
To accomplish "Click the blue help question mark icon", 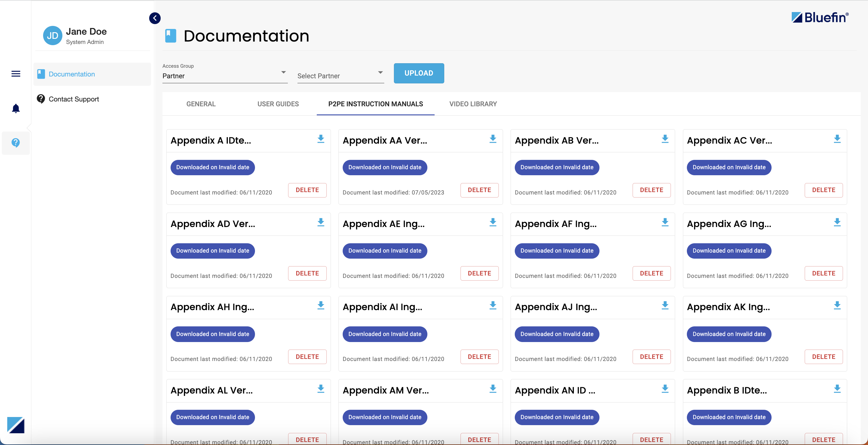I will [16, 143].
